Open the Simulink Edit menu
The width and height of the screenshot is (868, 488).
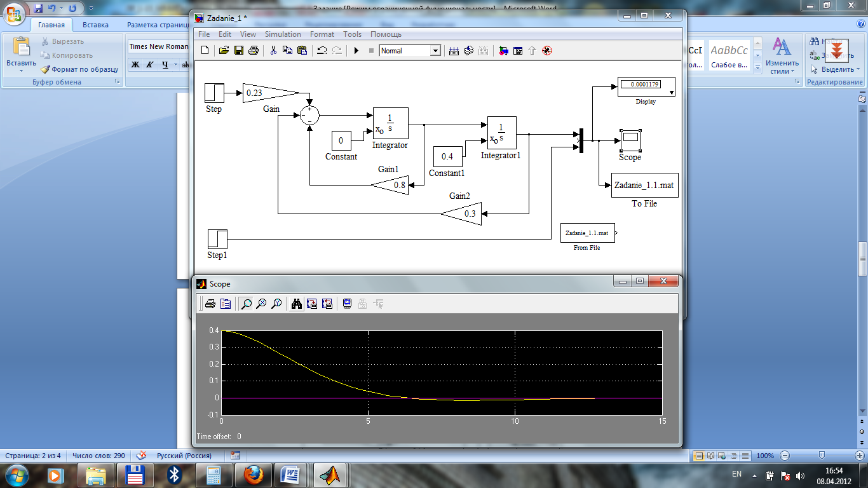click(x=225, y=34)
